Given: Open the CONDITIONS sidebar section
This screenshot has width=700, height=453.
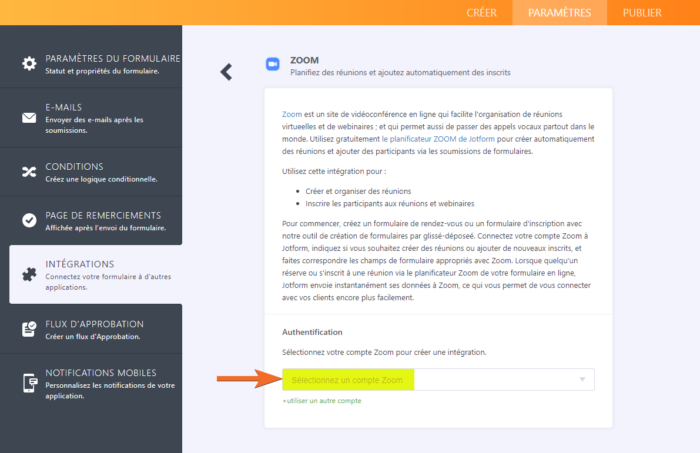Looking at the screenshot, I should tap(91, 172).
